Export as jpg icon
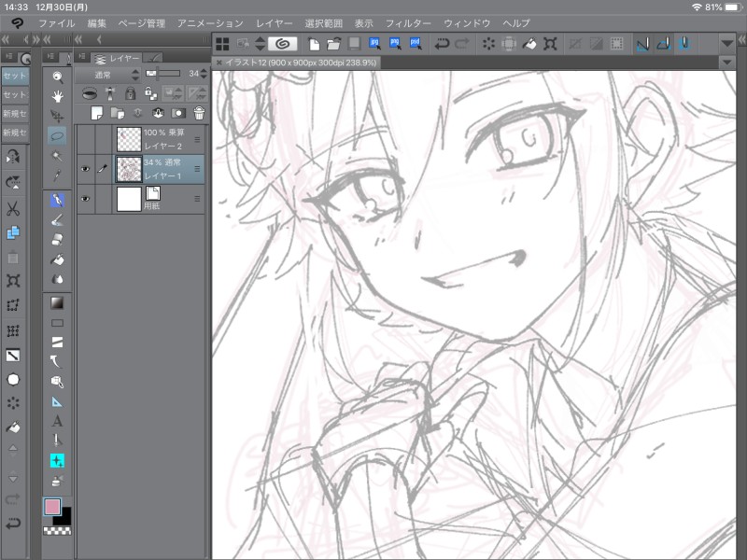This screenshot has height=560, width=747. coord(374,44)
